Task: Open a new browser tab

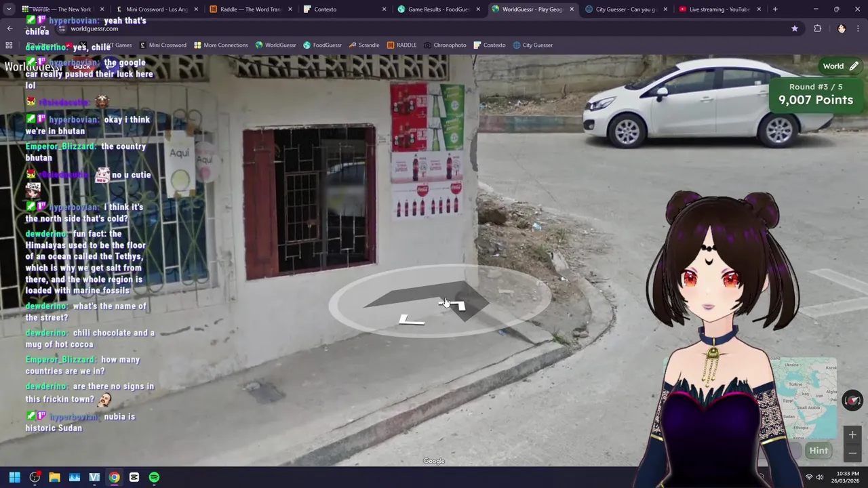Action: pos(775,9)
